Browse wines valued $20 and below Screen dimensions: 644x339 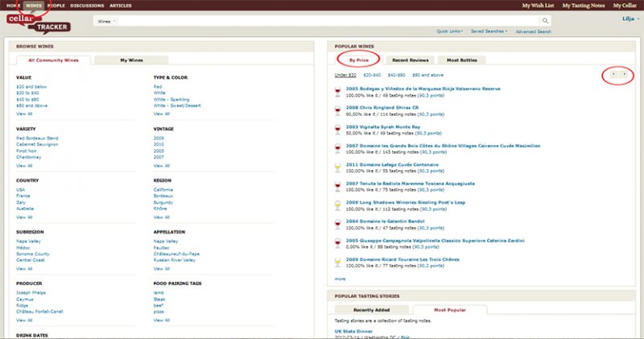click(x=31, y=87)
